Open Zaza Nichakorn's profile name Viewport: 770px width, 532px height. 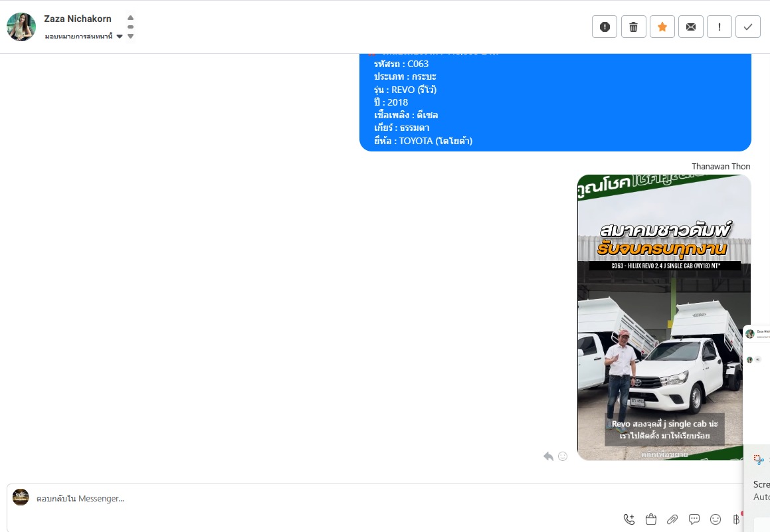click(x=78, y=19)
